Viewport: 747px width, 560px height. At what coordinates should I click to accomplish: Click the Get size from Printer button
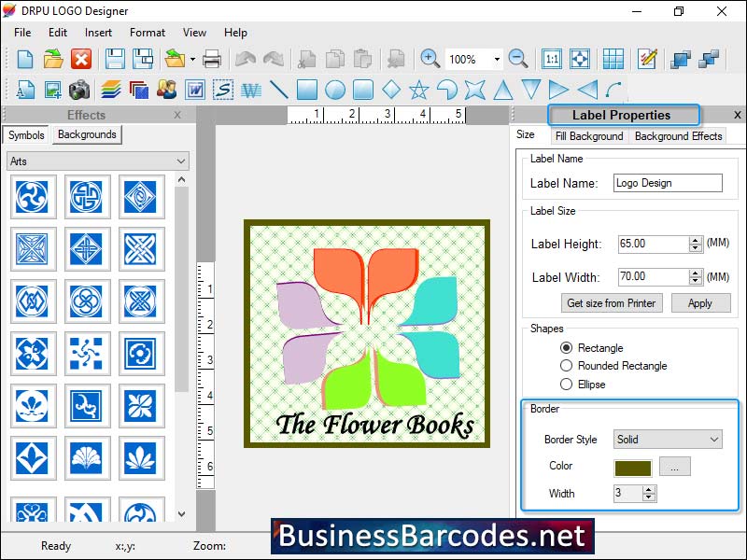[x=611, y=303]
